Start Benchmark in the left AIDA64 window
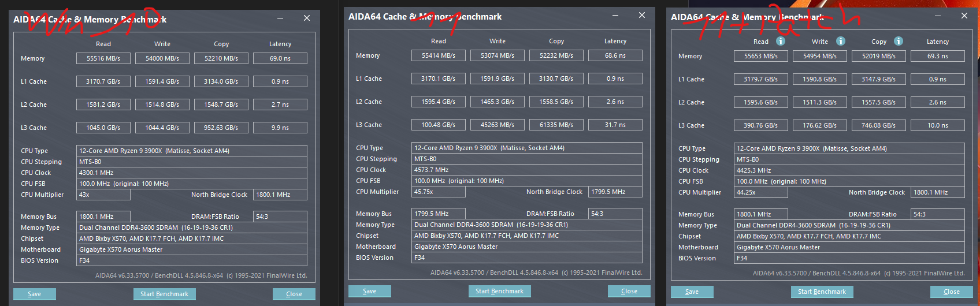980x306 pixels. 165,294
